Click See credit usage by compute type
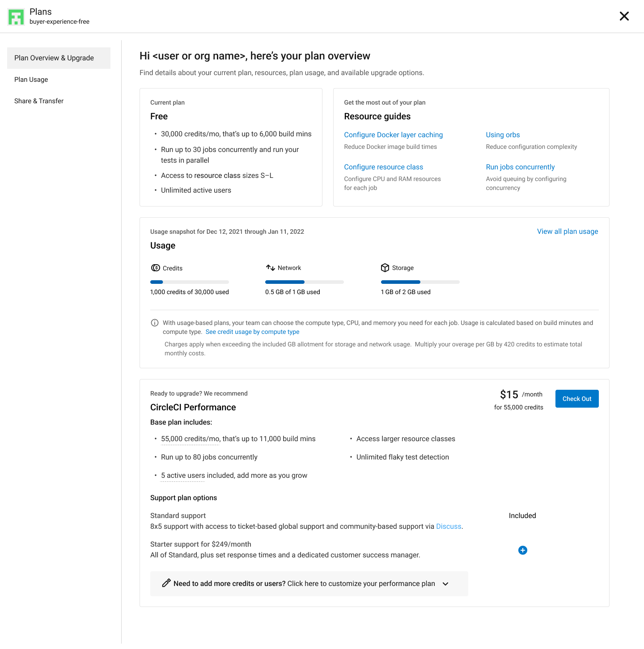 pyautogui.click(x=252, y=332)
